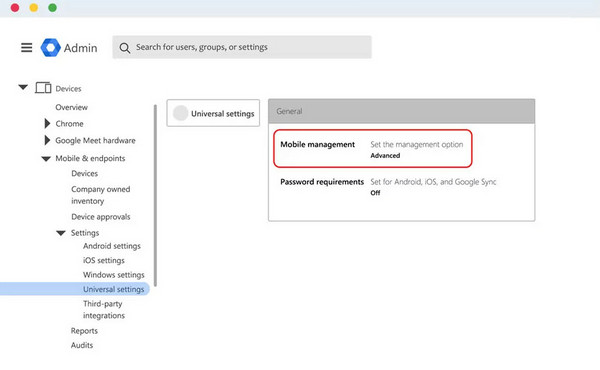The height and width of the screenshot is (370, 600).
Task: Open Mobile & endpoints section
Action: tap(90, 158)
